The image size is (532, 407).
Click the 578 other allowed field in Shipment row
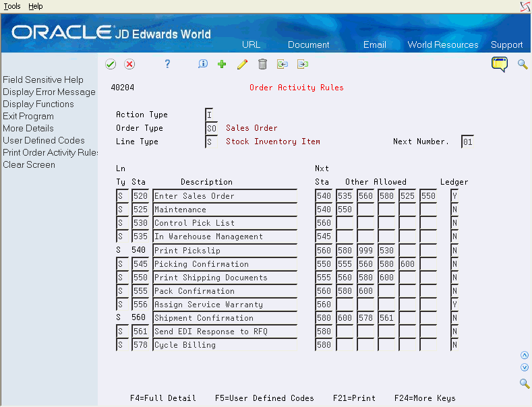pyautogui.click(x=365, y=318)
